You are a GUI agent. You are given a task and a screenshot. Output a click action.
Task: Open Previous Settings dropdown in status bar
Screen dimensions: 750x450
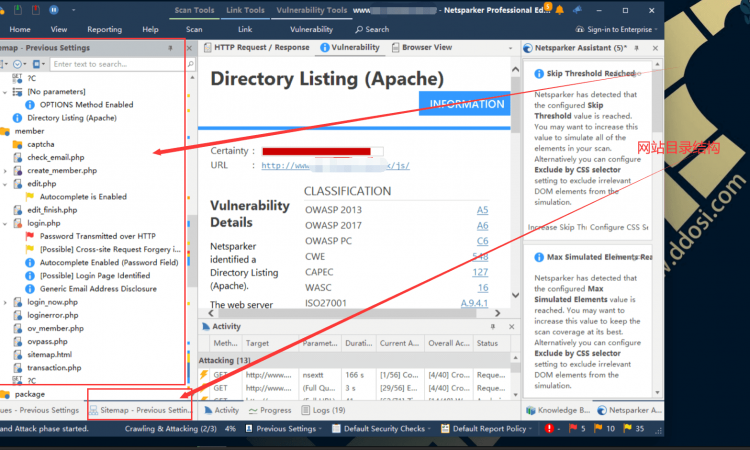point(284,429)
